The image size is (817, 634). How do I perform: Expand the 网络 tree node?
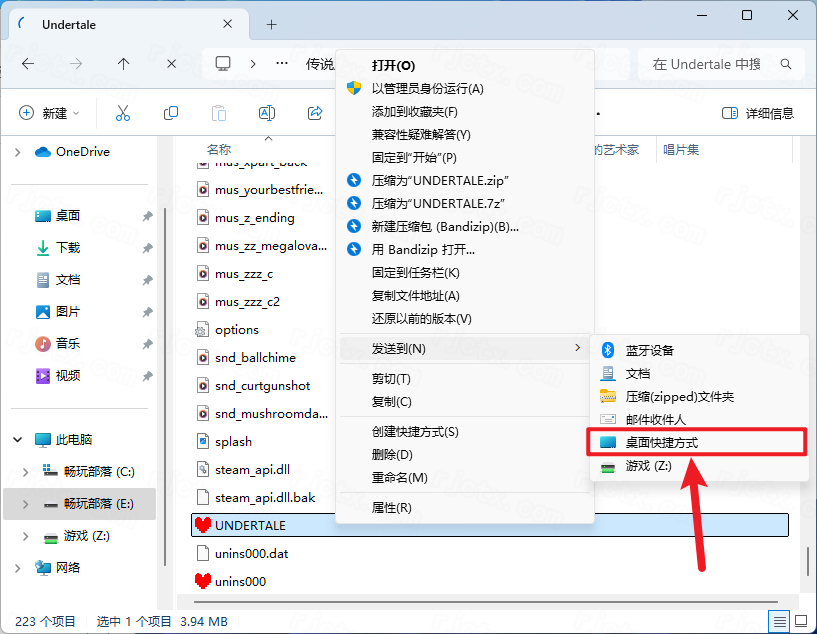(18, 568)
